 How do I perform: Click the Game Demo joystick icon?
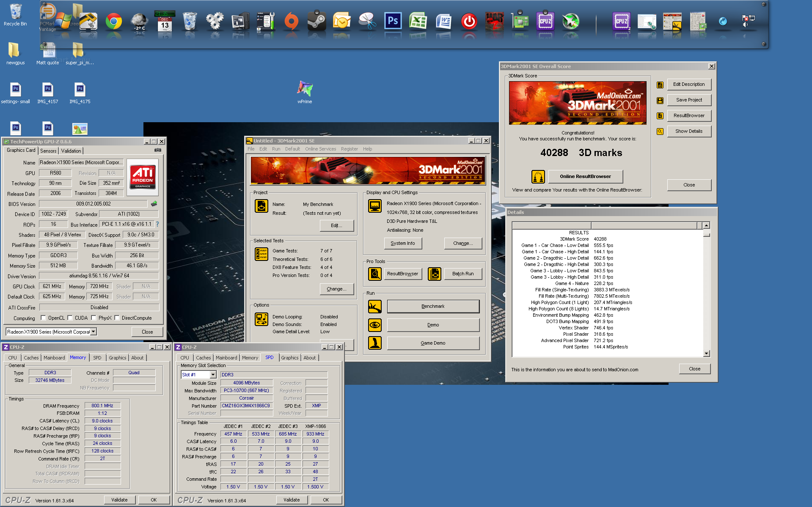pyautogui.click(x=375, y=343)
